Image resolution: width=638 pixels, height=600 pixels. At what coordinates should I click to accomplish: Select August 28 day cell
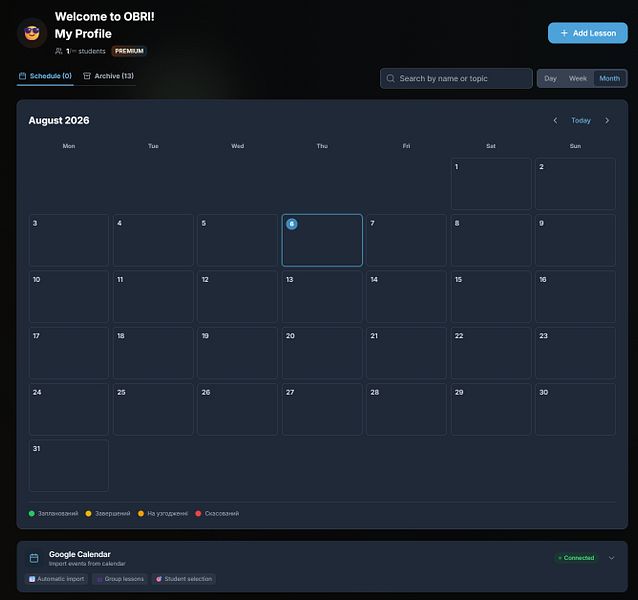click(x=406, y=409)
